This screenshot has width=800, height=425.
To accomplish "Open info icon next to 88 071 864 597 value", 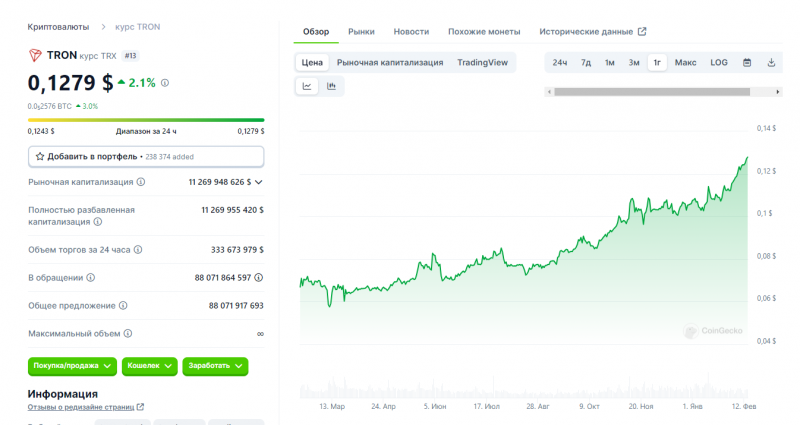I will pyautogui.click(x=259, y=278).
